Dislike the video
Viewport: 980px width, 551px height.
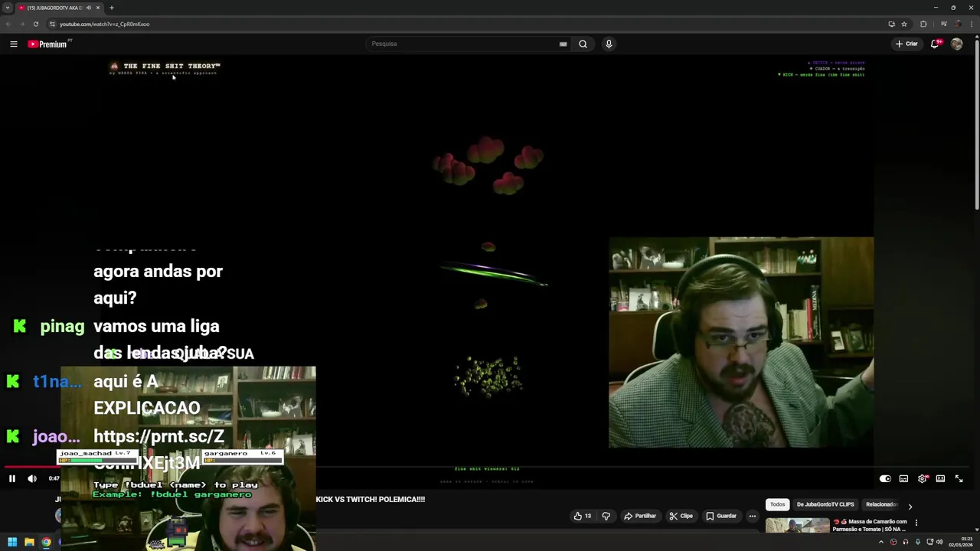tap(606, 516)
